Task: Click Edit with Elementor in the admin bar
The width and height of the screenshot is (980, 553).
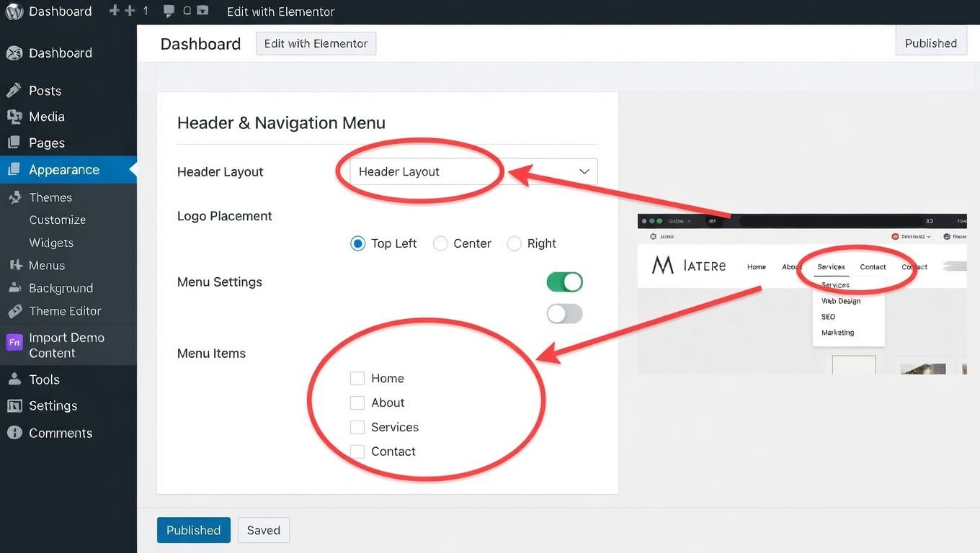Action: tap(280, 12)
